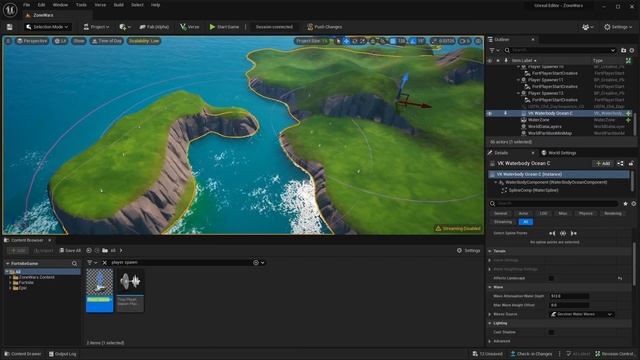Viewport: 640px width, 360px height.
Task: Open the Outliner filter dropdown
Action: coord(494,50)
